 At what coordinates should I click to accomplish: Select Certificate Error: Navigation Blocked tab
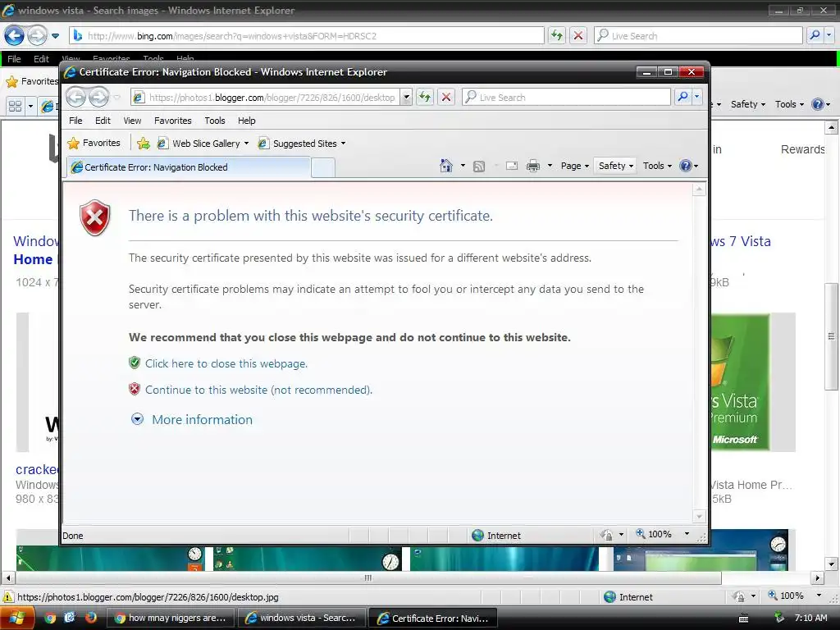coord(189,167)
